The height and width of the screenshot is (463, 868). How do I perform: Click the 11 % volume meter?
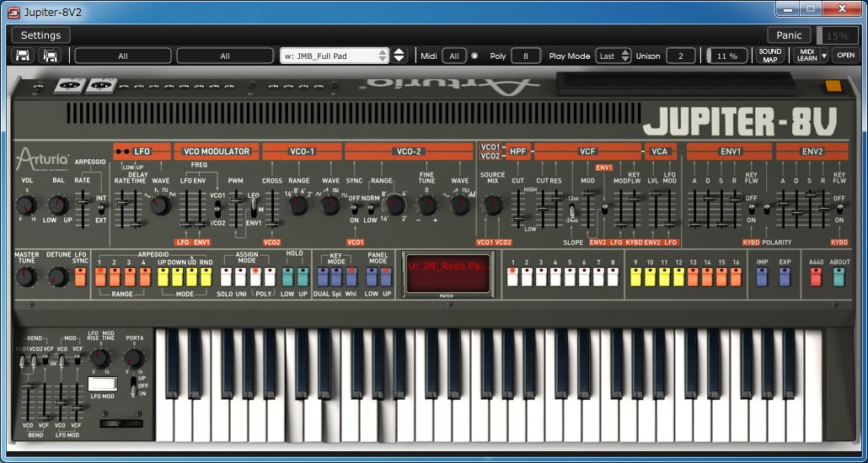pos(727,56)
